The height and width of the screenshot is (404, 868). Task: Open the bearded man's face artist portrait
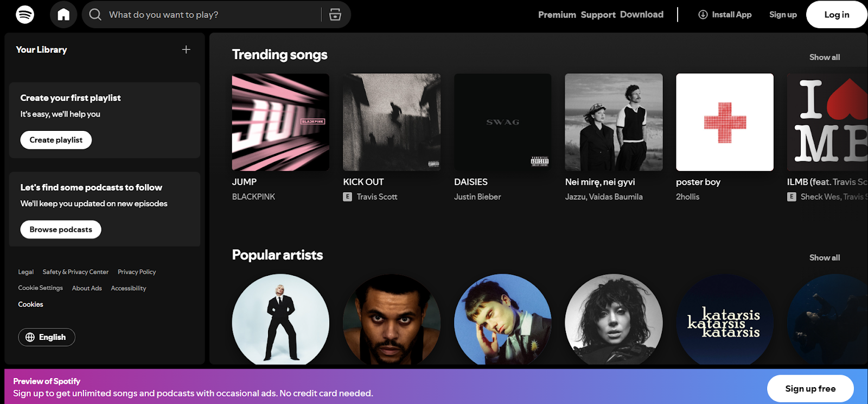pyautogui.click(x=392, y=319)
